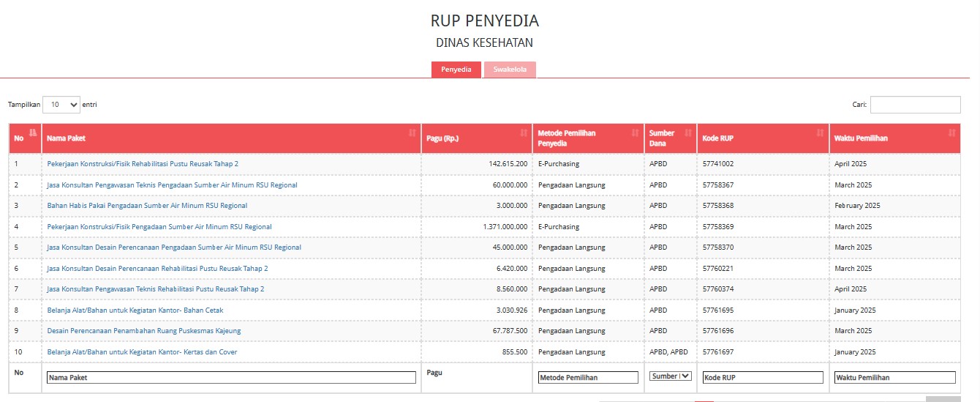Viewport: 980px width, 402px height.
Task: Click the sort icon in Nama Paket header
Action: 412,133
